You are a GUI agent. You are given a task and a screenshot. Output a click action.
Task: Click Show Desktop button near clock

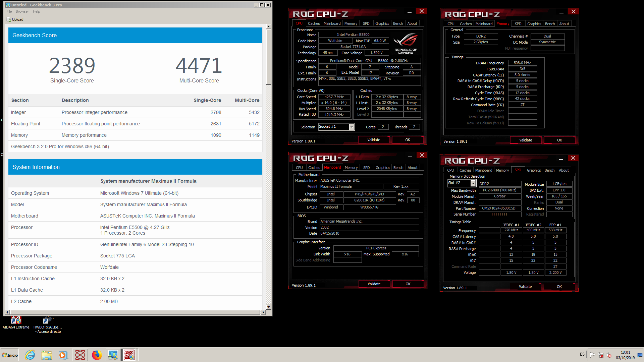641,355
